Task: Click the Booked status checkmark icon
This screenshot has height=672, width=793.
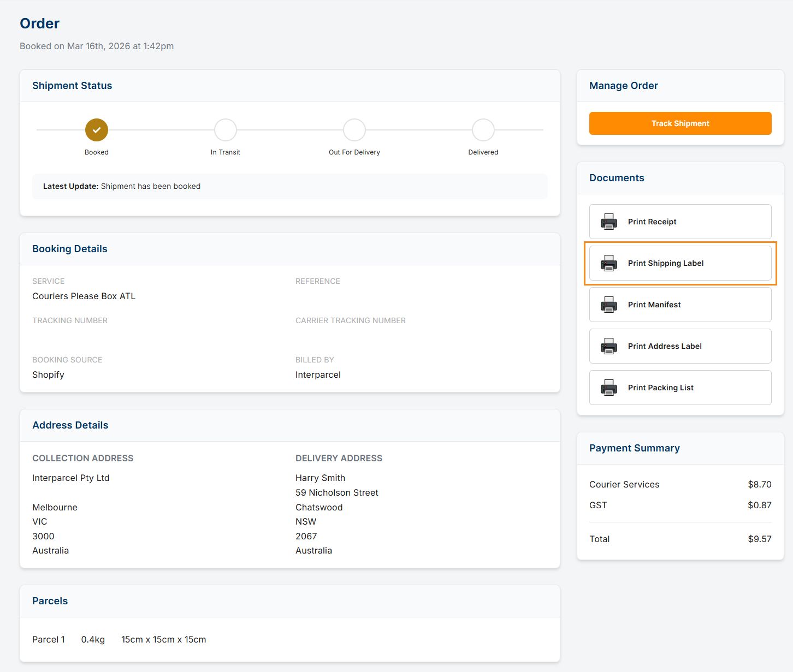Action: (97, 130)
